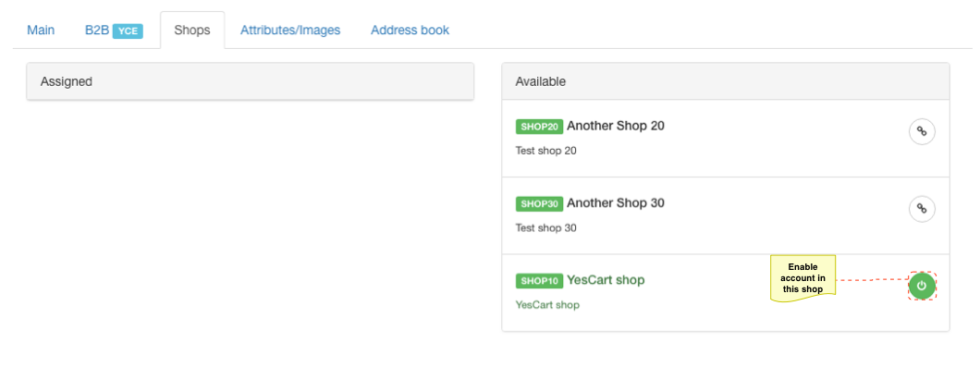The height and width of the screenshot is (367, 980).
Task: Click the Test shop 20 description
Action: pyautogui.click(x=545, y=151)
